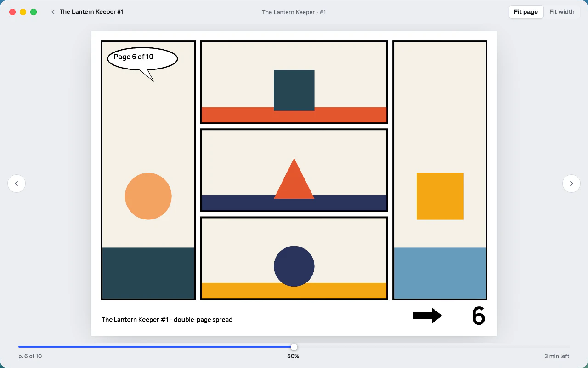Click the caption 'double-page spread' text
The width and height of the screenshot is (588, 368).
click(203, 320)
